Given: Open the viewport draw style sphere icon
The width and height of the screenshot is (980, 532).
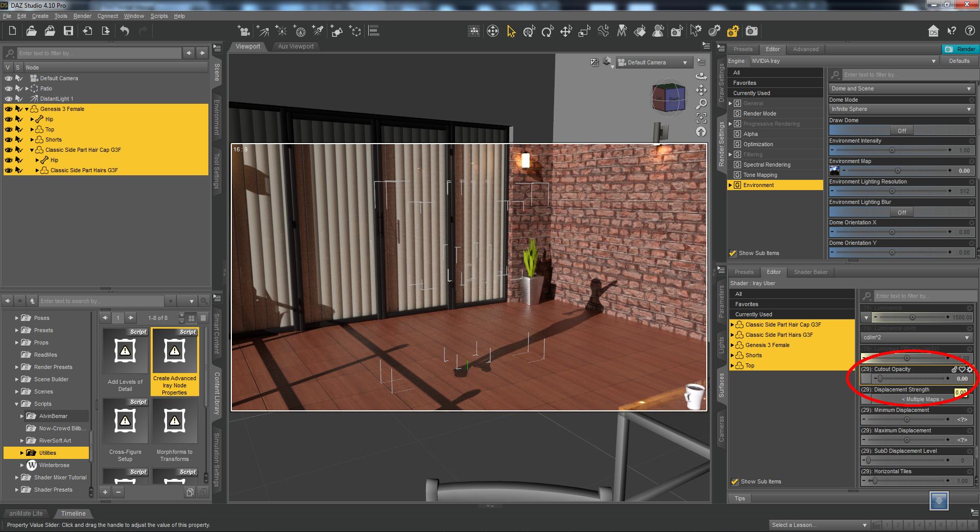Looking at the screenshot, I should pos(608,62).
